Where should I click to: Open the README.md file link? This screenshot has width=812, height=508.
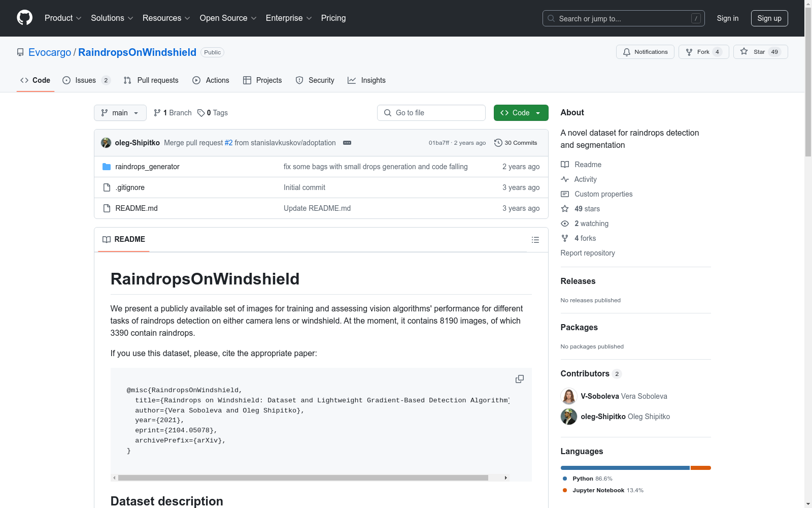coord(137,208)
